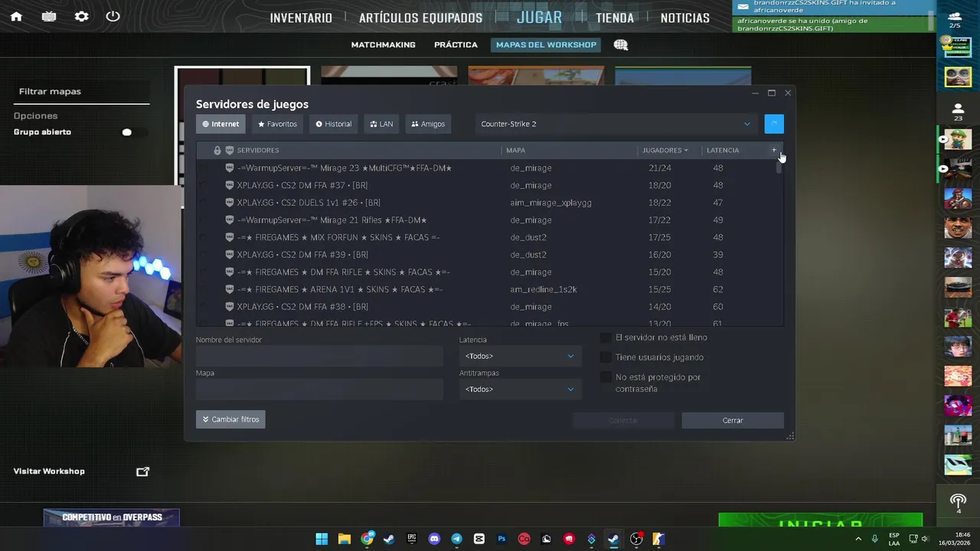This screenshot has width=980, height=551.
Task: Check 'El servidor no está lleno'
Action: tap(606, 337)
